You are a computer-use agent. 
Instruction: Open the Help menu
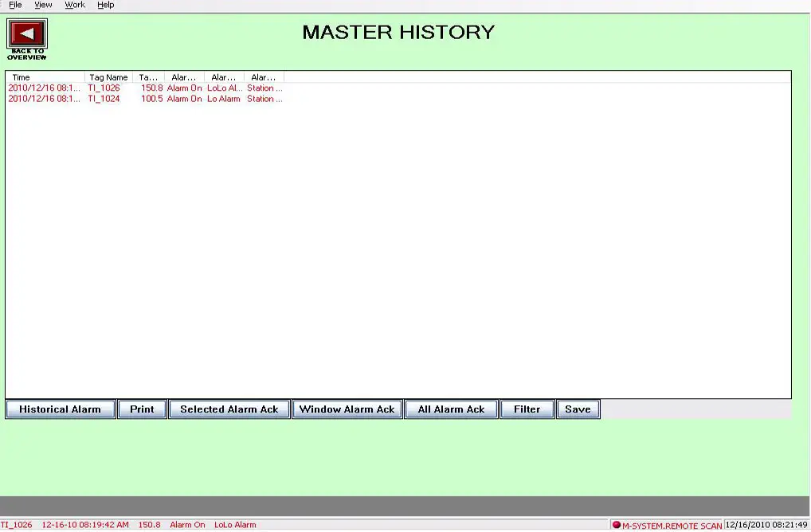coord(105,5)
